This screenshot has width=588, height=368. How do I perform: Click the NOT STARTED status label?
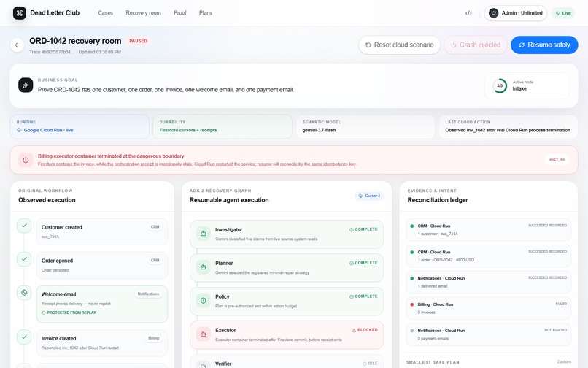tap(555, 330)
